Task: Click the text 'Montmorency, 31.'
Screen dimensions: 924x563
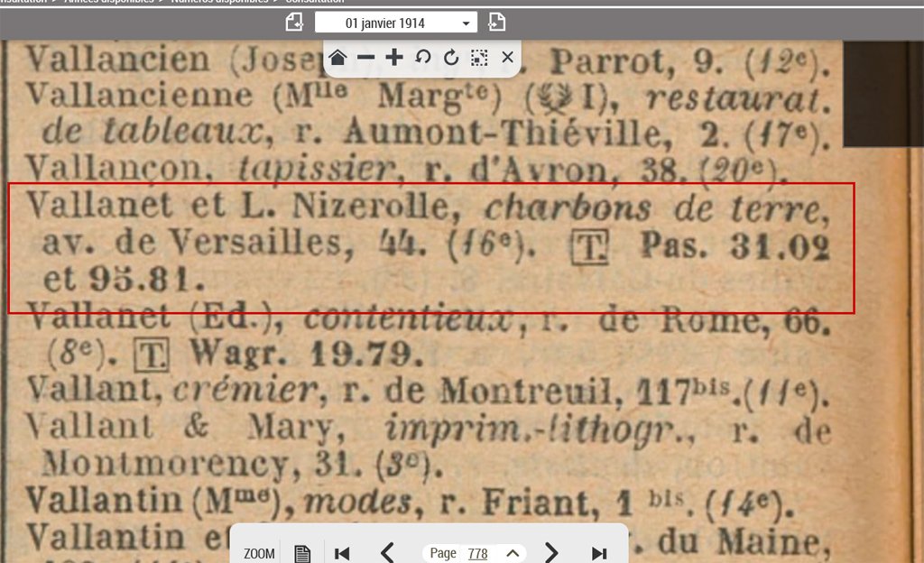Action: (x=201, y=464)
